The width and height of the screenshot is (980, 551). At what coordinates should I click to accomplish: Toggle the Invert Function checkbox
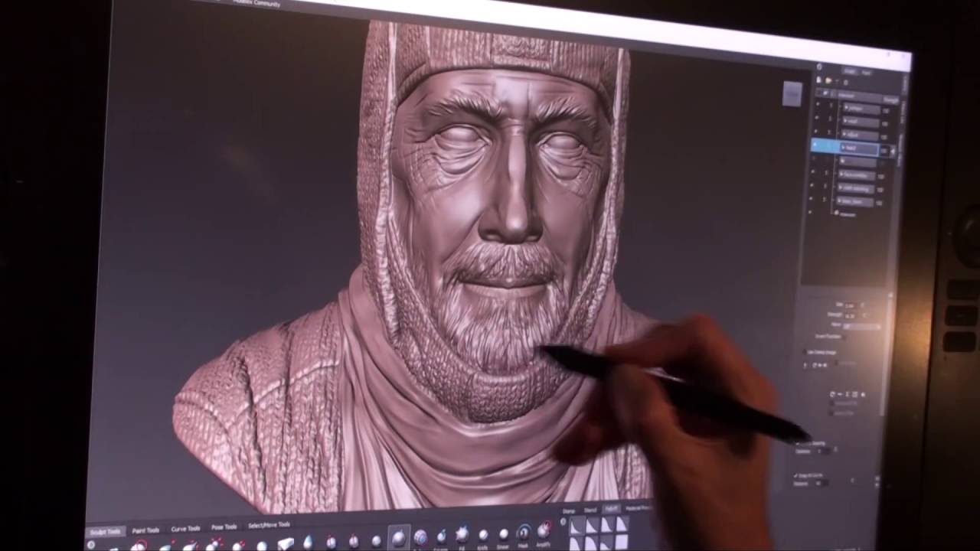pos(844,337)
